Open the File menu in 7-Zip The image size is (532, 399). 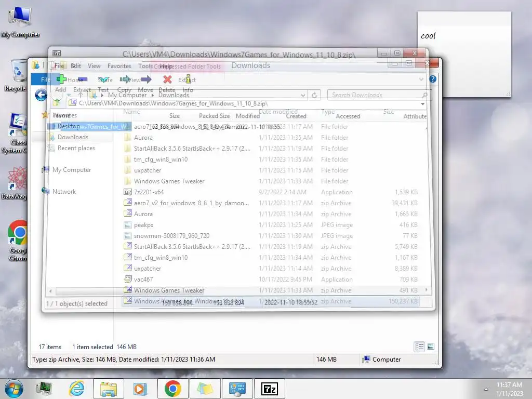(x=59, y=66)
